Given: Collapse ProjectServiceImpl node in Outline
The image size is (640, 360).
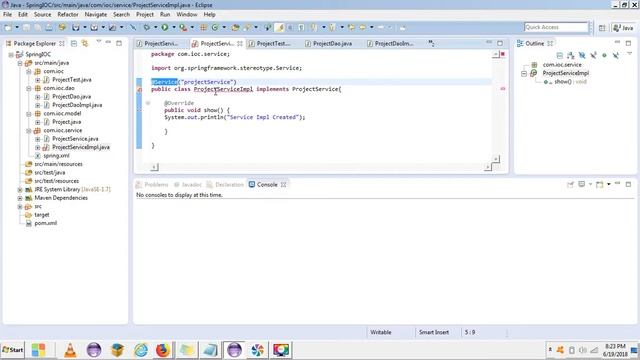Looking at the screenshot, I should (x=524, y=73).
